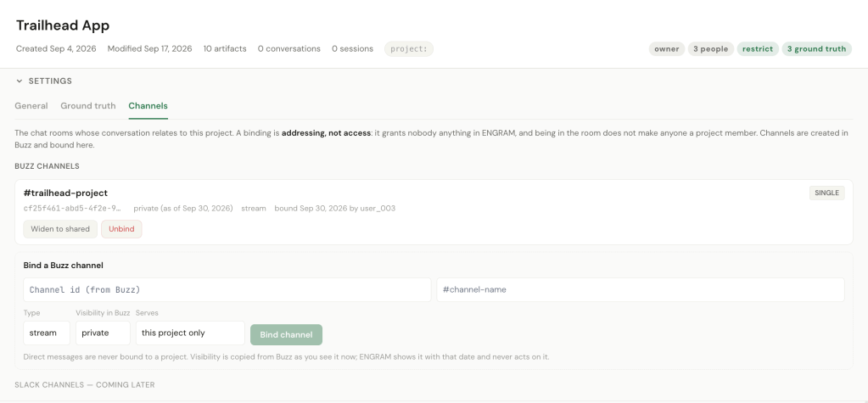Click the Widen to shared button
The width and height of the screenshot is (868, 403).
[60, 228]
